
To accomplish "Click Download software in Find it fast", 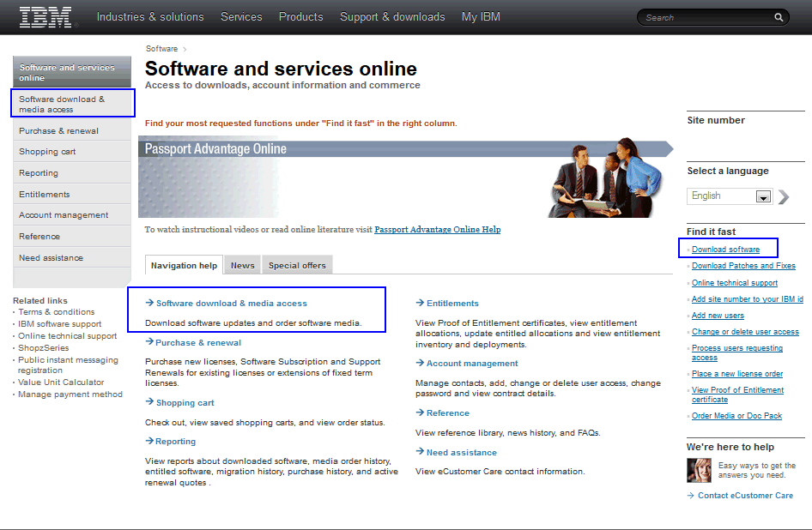I will click(725, 250).
